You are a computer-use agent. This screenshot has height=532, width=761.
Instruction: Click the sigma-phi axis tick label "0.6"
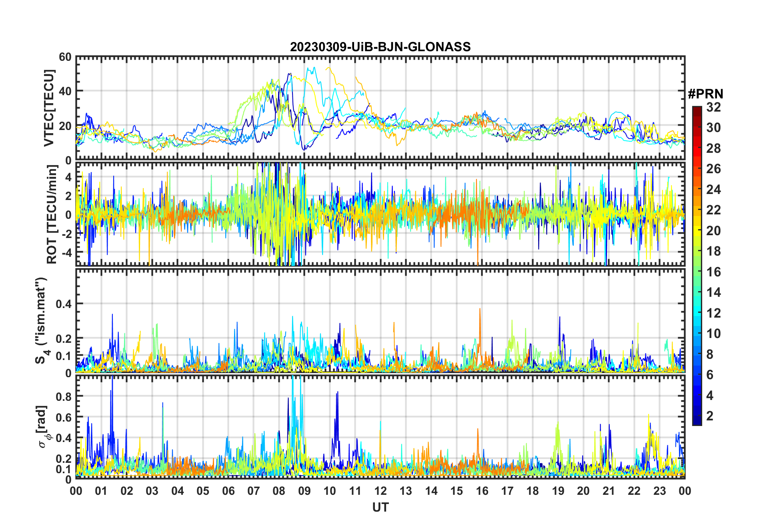click(63, 417)
